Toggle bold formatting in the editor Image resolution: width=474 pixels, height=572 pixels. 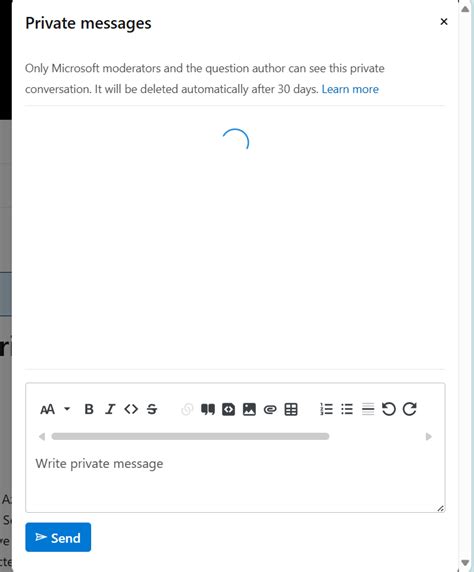[89, 409]
